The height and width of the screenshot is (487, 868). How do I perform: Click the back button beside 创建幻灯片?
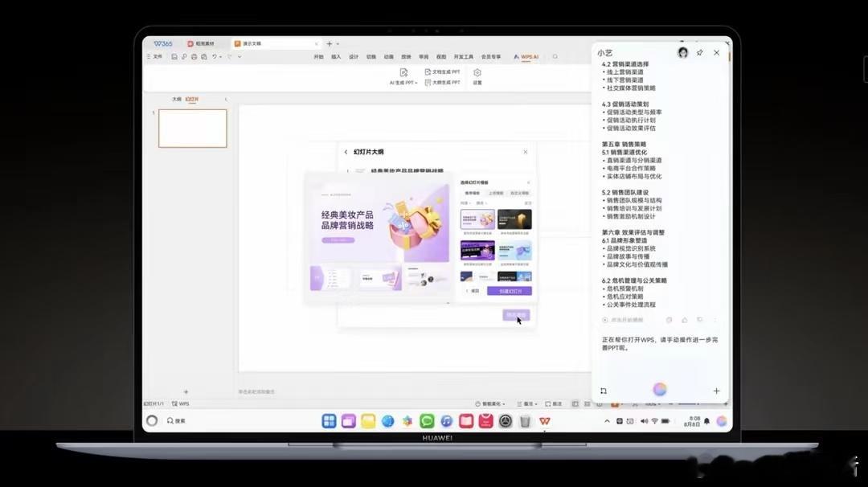tap(473, 291)
